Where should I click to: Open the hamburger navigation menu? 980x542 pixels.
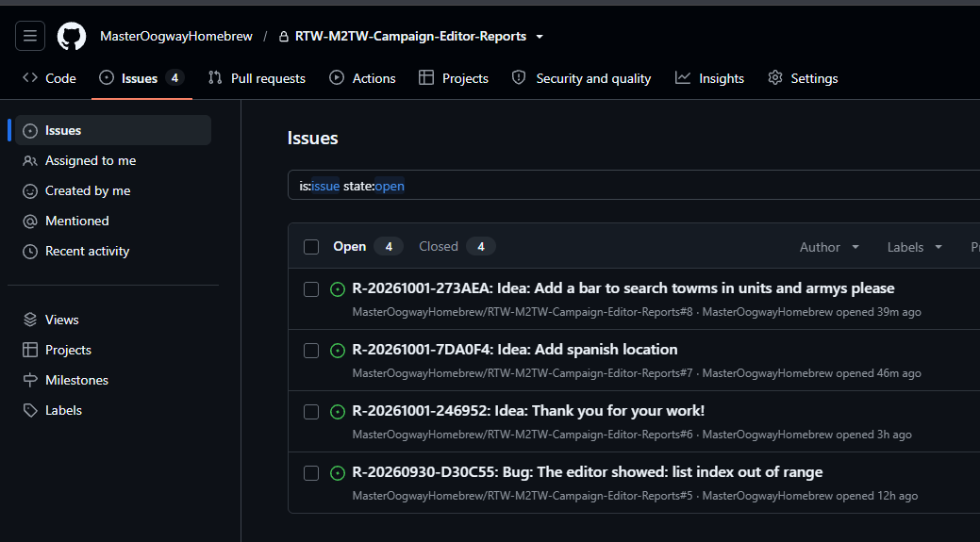[30, 36]
